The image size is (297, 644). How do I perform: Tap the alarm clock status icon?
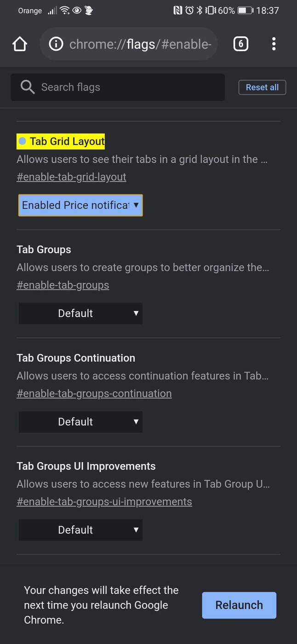189,11
